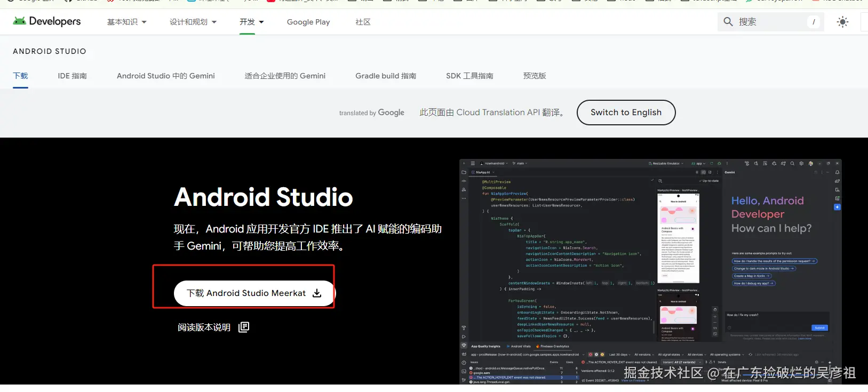Click the ANDROID STUDIO heading link
The width and height of the screenshot is (868, 392).
coord(50,51)
